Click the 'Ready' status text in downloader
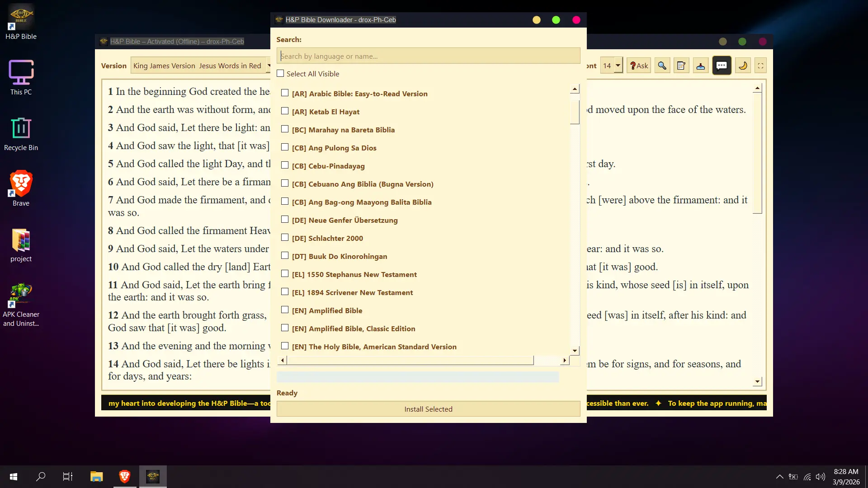Screen dimensions: 868x488 (x=287, y=393)
